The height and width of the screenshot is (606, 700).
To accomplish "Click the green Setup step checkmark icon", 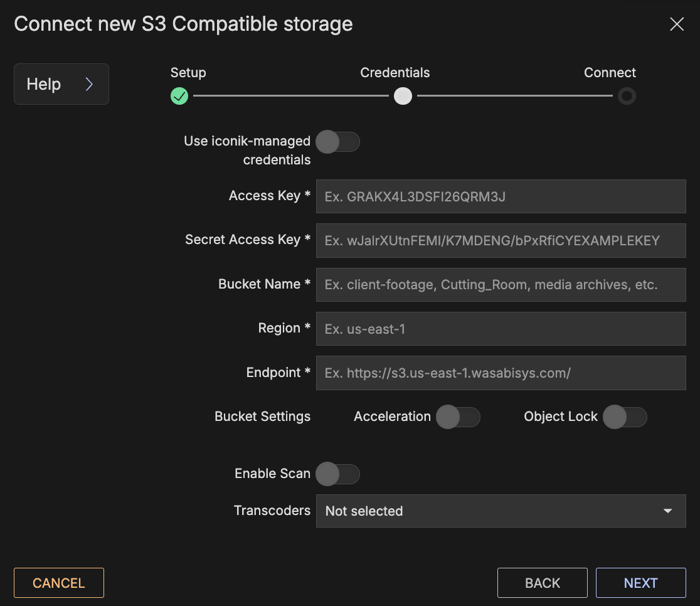I will pyautogui.click(x=179, y=96).
